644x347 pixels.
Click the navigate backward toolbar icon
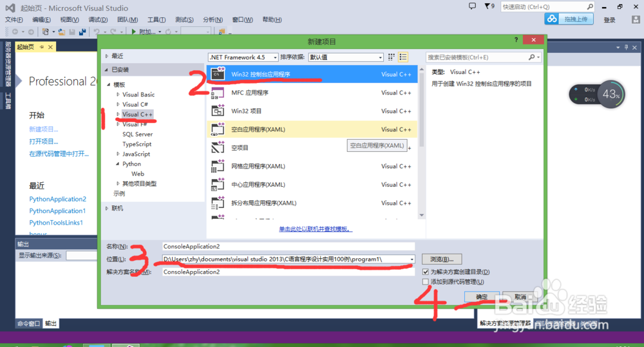(x=15, y=32)
